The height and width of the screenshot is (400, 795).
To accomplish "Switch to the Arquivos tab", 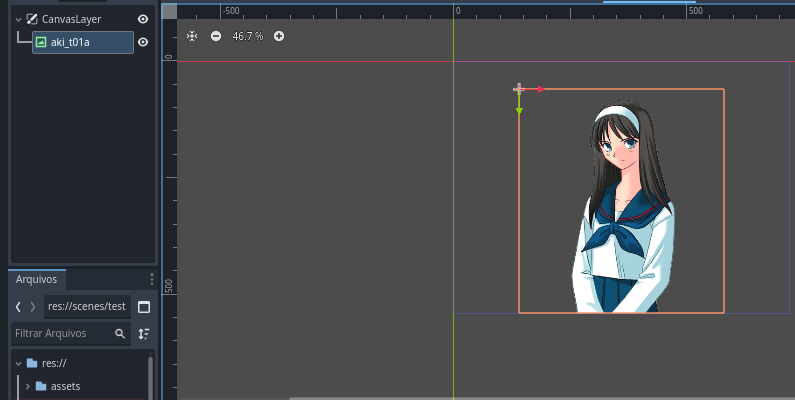I will pos(36,279).
